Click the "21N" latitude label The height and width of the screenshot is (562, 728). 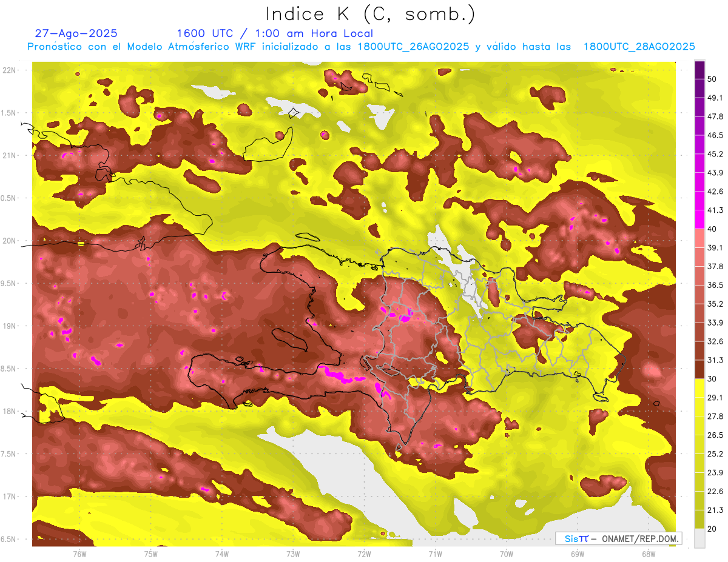(10, 155)
